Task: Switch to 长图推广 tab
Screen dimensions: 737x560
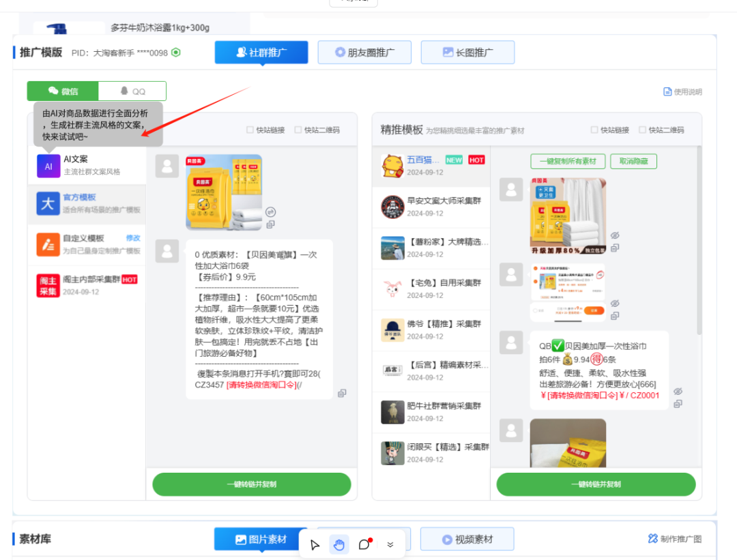Action: [467, 52]
